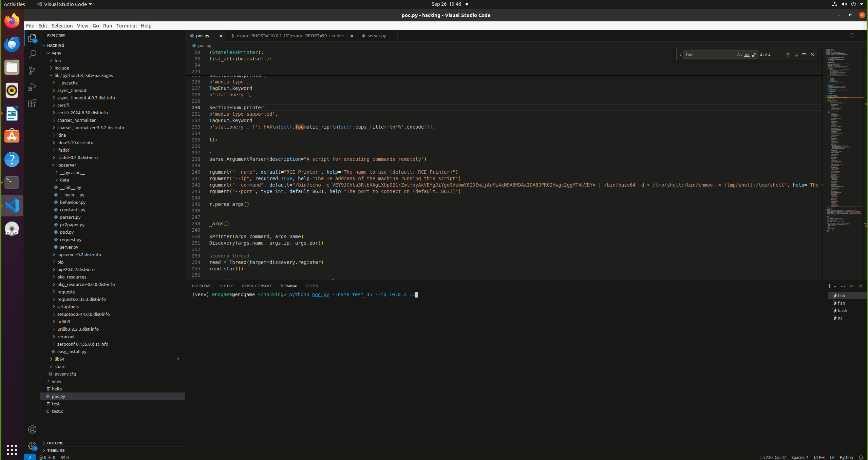Open the Split Editor icon near the tabs
Image resolution: width=868 pixels, height=460 pixels.
coord(851,36)
